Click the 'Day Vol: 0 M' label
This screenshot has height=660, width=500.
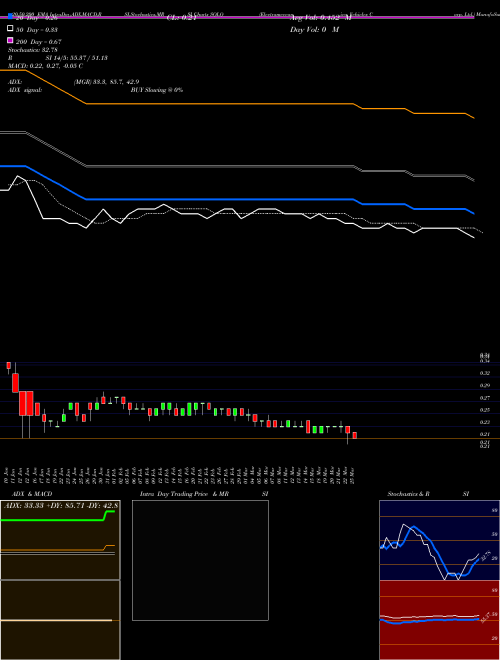click(x=314, y=29)
